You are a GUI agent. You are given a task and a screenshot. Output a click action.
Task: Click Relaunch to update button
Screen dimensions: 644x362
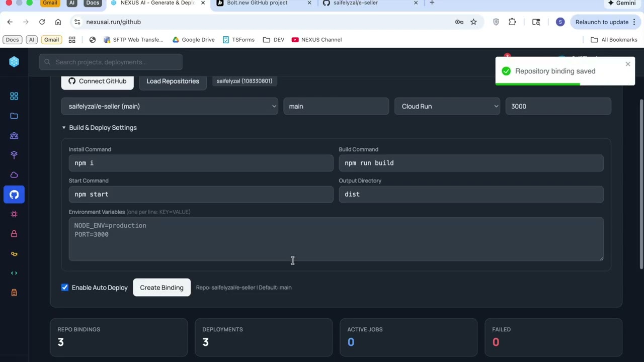[605, 22]
